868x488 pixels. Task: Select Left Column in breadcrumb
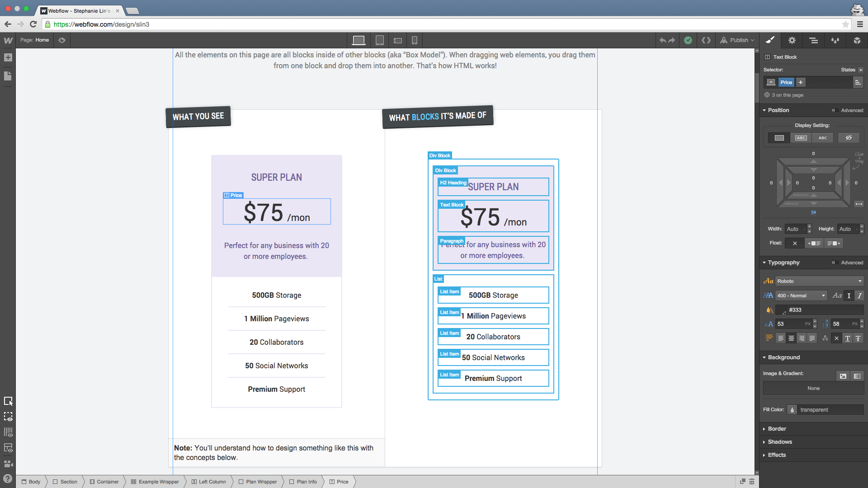pyautogui.click(x=208, y=482)
